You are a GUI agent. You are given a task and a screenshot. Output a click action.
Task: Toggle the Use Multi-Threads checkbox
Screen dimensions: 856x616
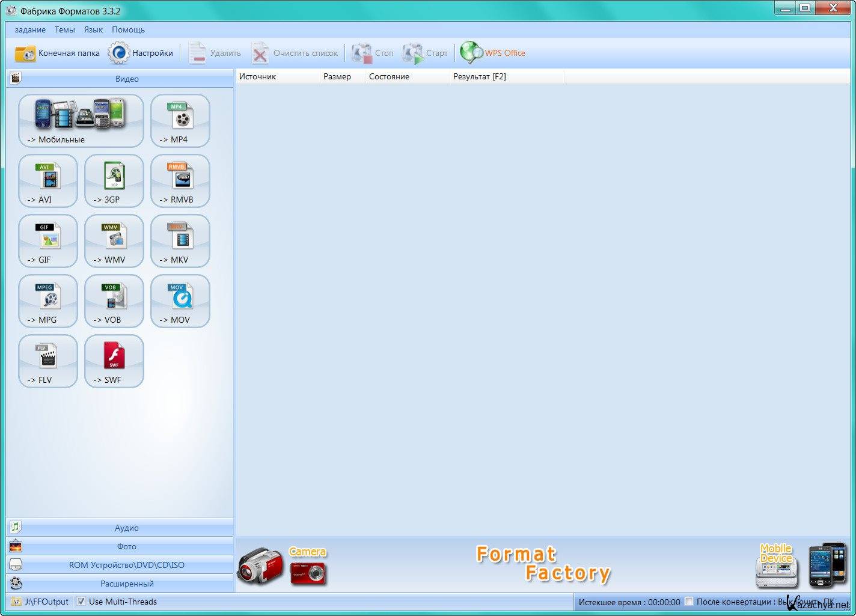click(x=81, y=602)
